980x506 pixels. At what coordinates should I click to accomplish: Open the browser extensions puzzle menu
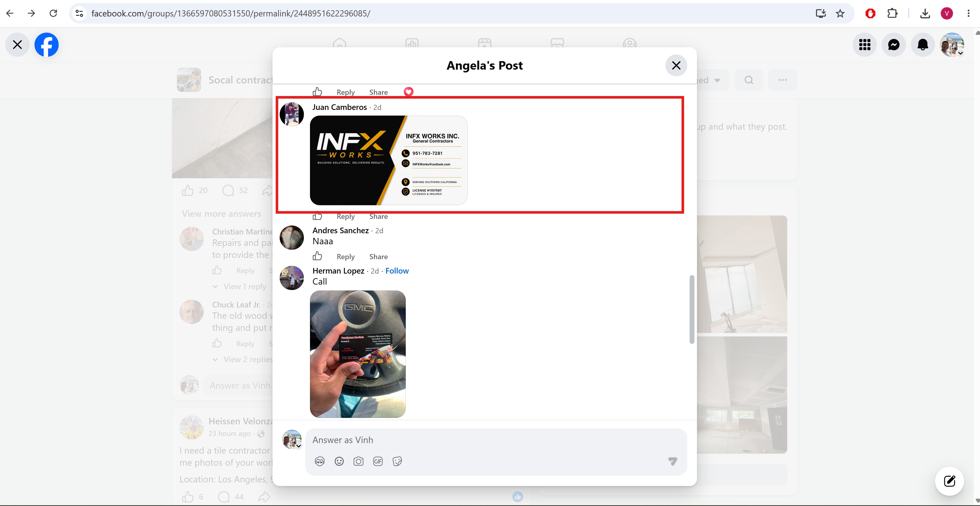[892, 13]
